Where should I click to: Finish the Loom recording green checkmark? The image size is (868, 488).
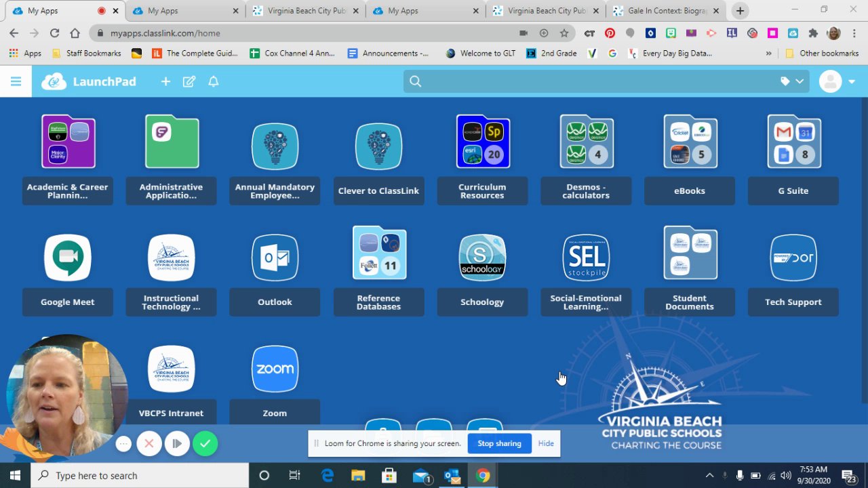(205, 444)
